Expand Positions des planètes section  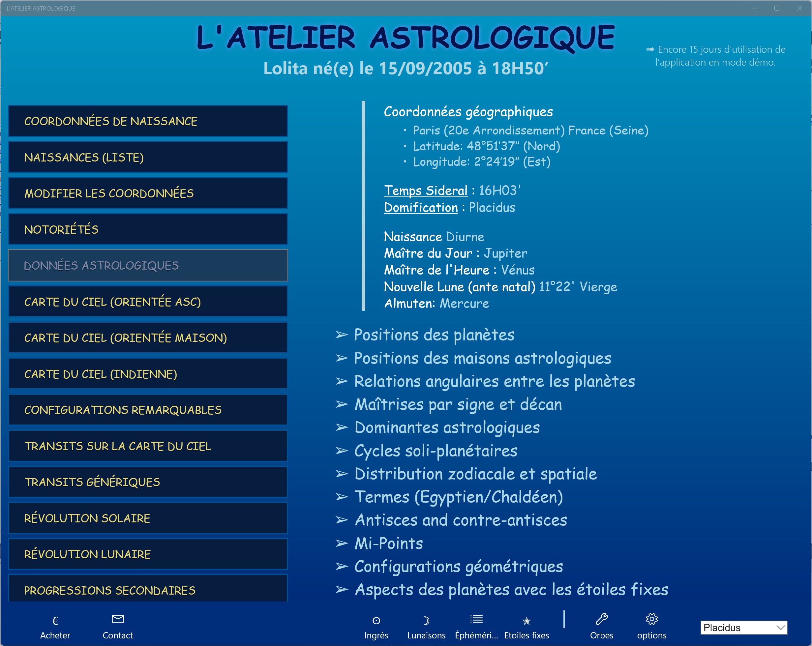[434, 335]
